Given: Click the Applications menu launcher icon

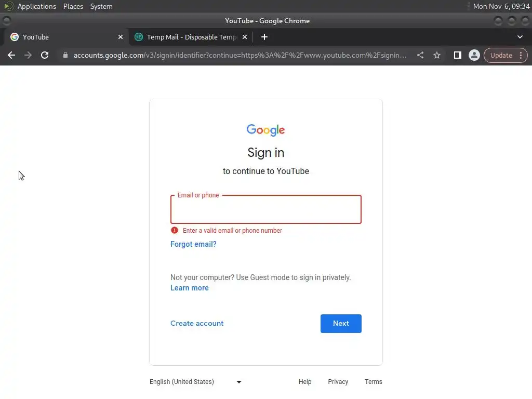Looking at the screenshot, I should [x=8, y=6].
